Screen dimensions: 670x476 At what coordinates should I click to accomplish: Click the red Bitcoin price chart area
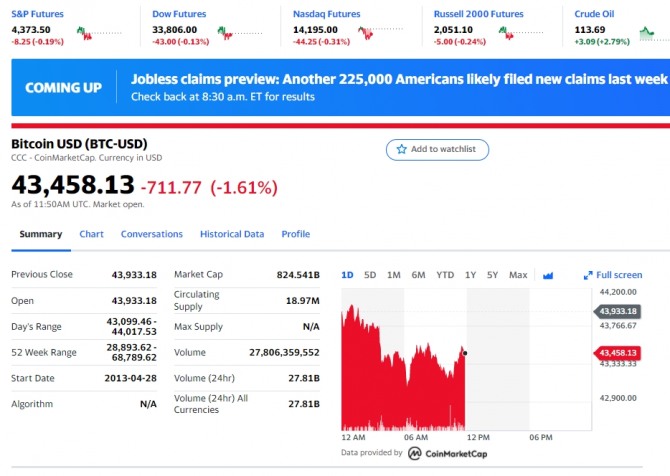(400, 390)
